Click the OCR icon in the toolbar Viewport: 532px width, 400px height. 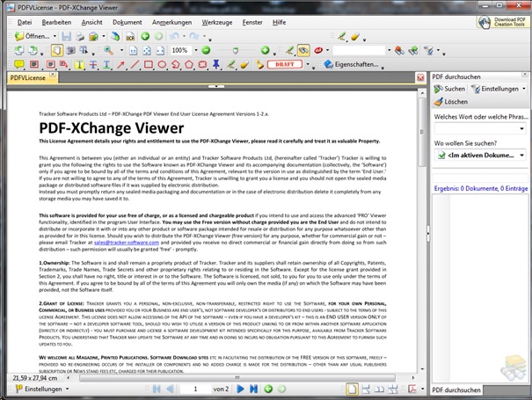tap(129, 37)
